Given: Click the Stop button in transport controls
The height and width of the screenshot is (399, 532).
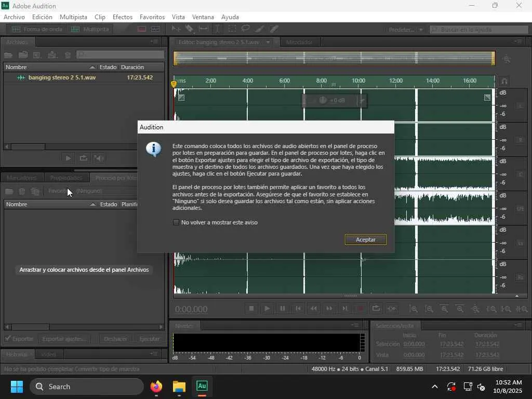Looking at the screenshot, I should point(251,309).
